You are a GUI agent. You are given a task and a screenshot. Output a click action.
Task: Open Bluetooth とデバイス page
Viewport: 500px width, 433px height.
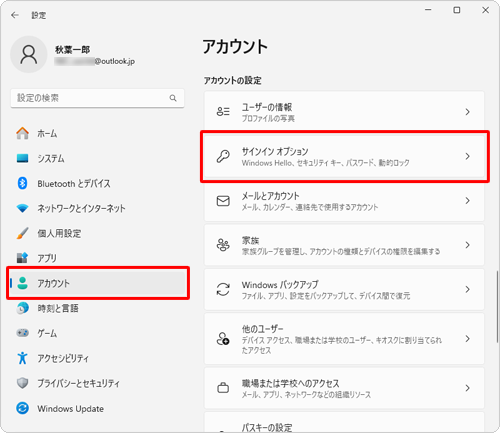tap(97, 183)
